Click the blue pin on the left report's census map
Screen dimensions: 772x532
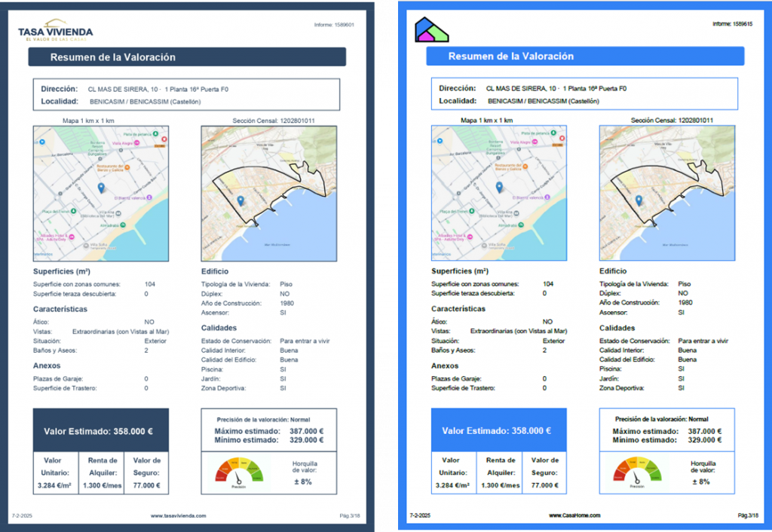[240, 200]
